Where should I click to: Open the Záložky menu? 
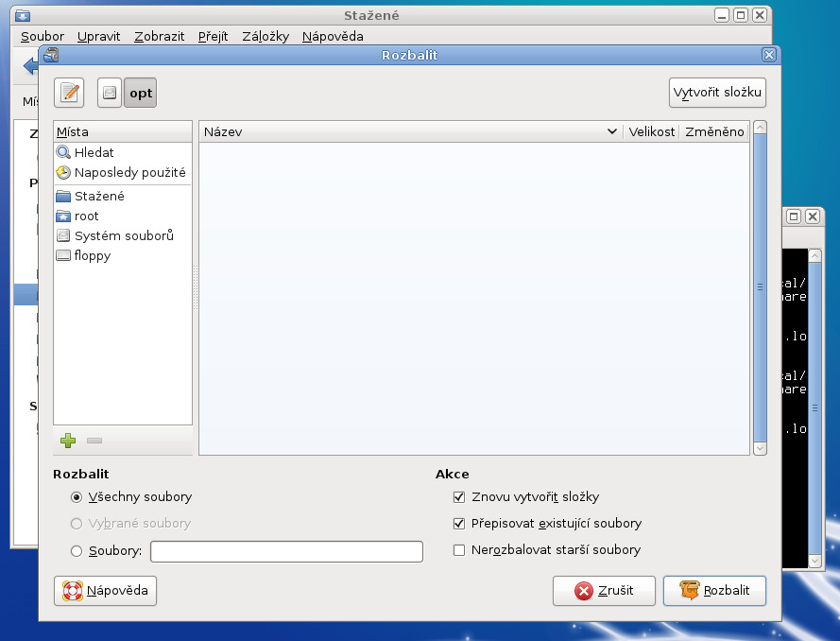click(x=266, y=37)
